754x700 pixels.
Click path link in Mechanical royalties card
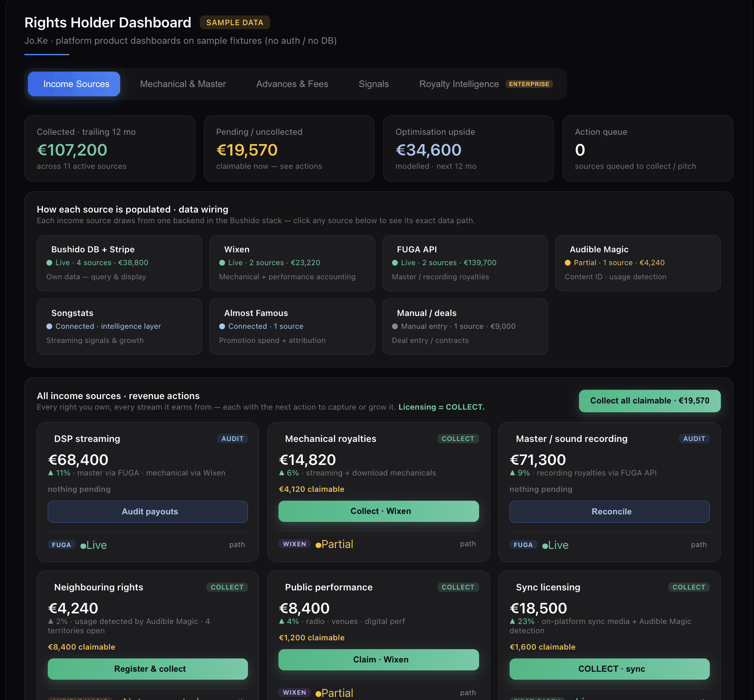tap(468, 544)
